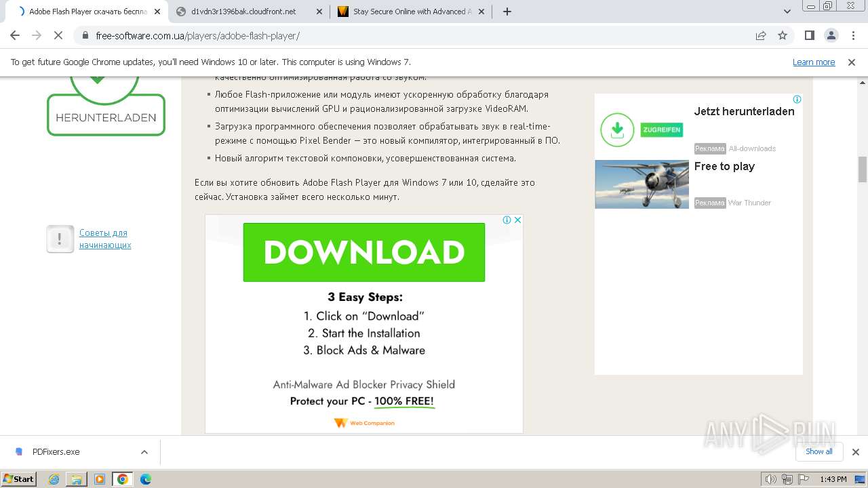Click the page vertical scrollbar thumb
Viewport: 868px width, 488px height.
[863, 169]
